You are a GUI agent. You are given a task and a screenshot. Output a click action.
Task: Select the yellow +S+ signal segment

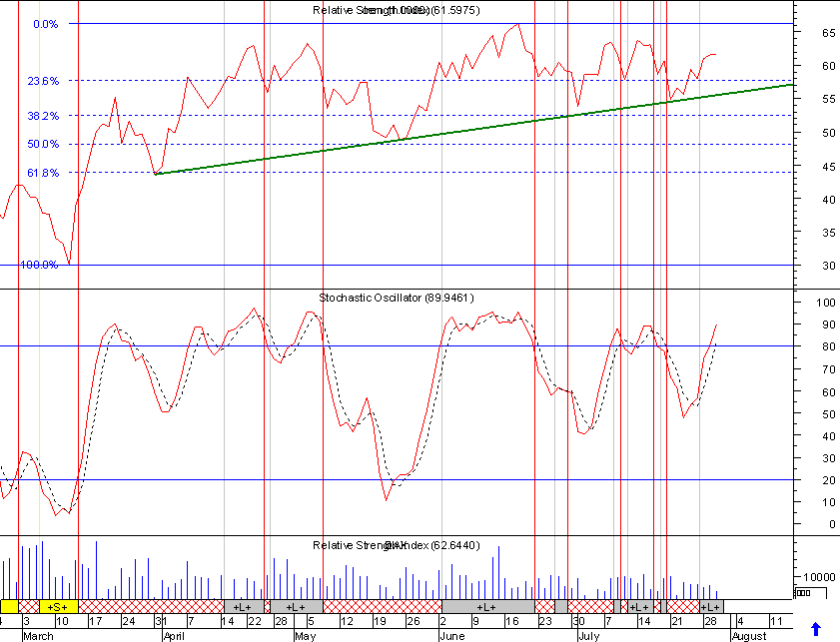[58, 607]
